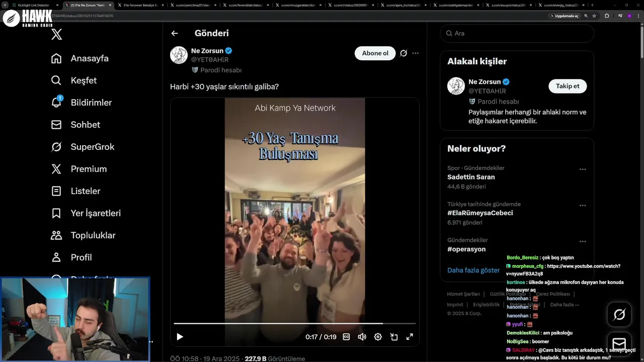
Task: Open a new browser tab with plus
Action: click(592, 5)
